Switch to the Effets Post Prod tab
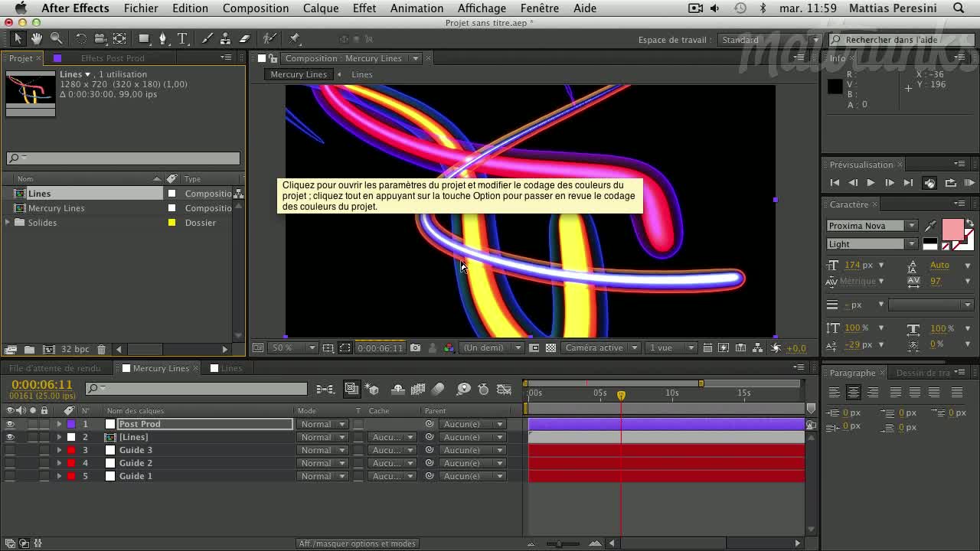Viewport: 980px width, 551px height. (x=113, y=58)
